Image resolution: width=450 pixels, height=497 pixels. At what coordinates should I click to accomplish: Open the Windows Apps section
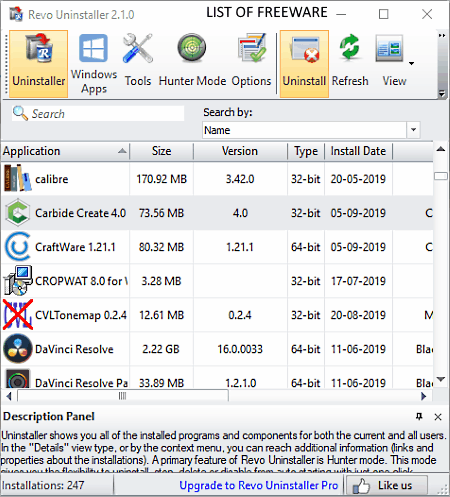click(94, 64)
